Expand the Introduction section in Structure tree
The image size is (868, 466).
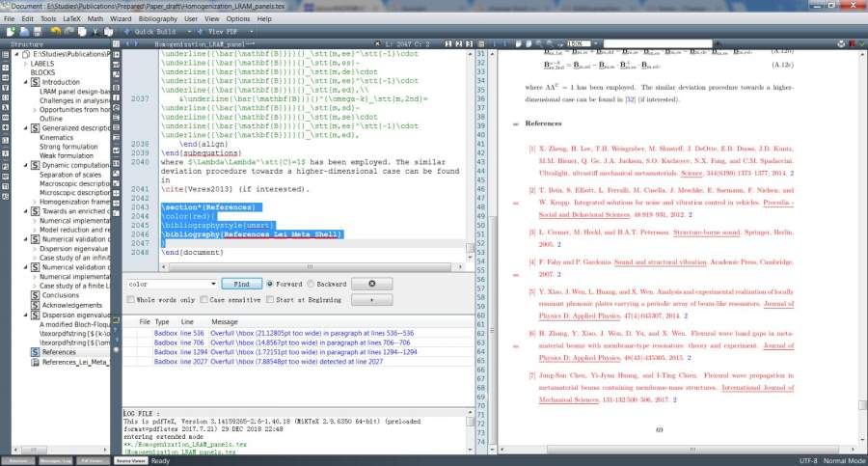23,83
